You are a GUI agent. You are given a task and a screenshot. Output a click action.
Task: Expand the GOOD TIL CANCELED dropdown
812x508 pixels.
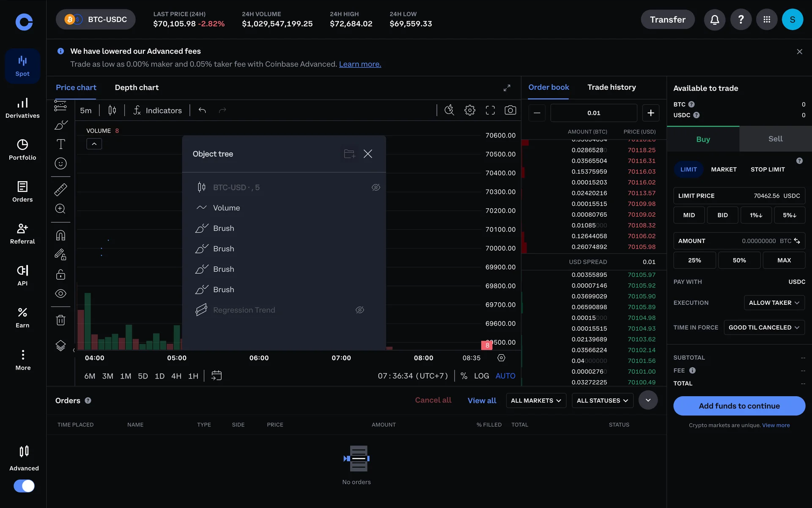(x=763, y=327)
